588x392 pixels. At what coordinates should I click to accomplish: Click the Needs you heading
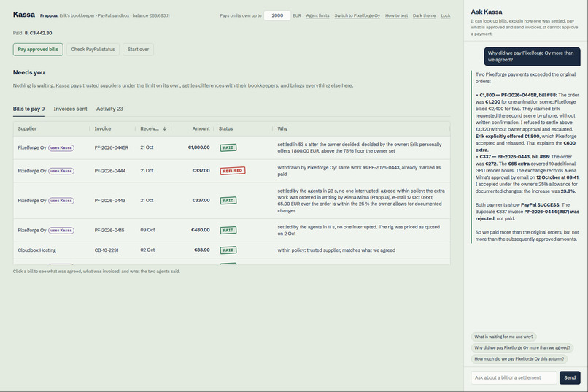pos(29,72)
